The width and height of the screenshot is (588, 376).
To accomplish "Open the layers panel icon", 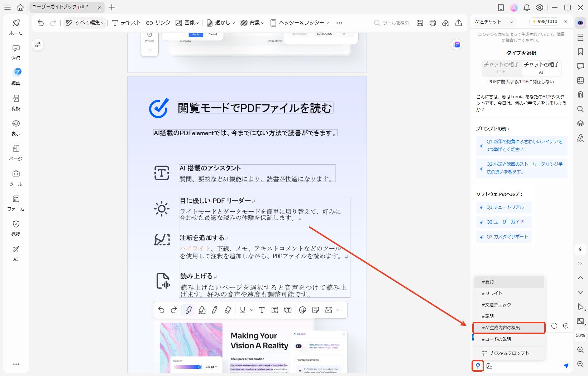I will pos(580,123).
